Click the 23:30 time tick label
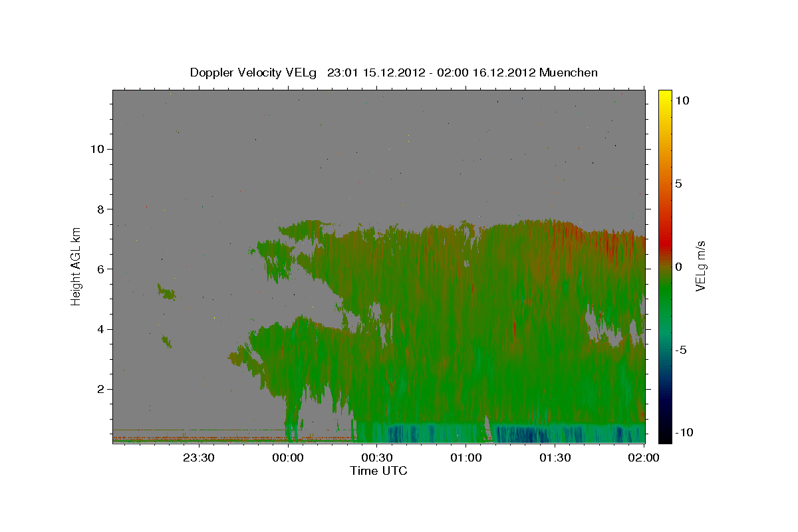The height and width of the screenshot is (532, 798). click(x=199, y=458)
